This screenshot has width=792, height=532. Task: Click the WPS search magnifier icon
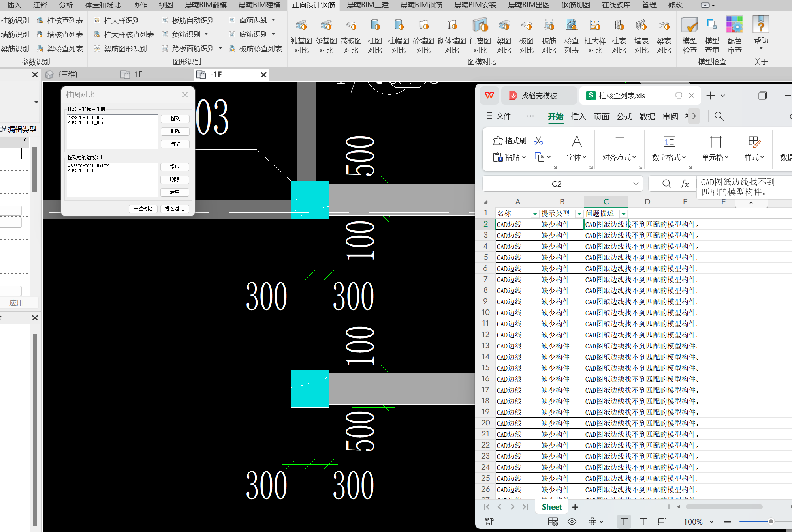pos(719,116)
